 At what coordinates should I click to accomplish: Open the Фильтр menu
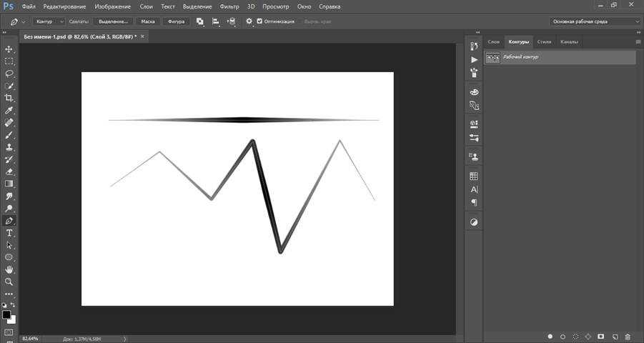229,6
